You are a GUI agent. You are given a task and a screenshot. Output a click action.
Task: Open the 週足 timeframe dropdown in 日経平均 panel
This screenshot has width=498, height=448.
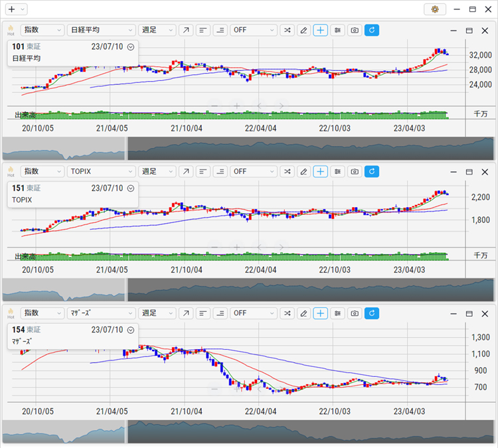(157, 30)
